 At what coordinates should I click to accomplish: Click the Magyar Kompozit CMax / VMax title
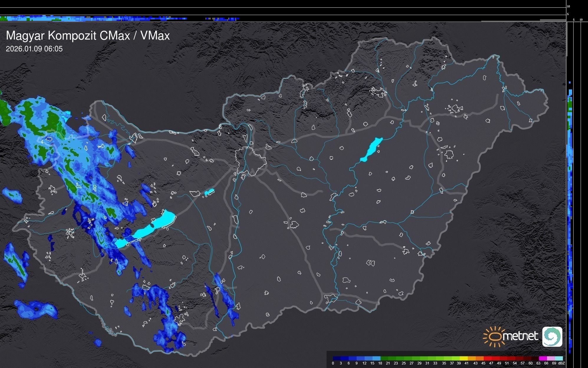point(88,35)
